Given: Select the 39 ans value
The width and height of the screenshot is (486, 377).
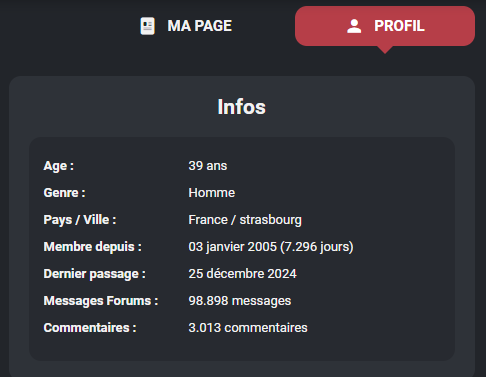Looking at the screenshot, I should [208, 166].
